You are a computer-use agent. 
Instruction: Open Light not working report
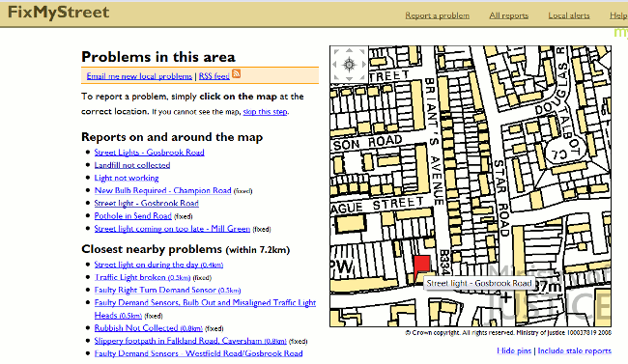click(x=127, y=178)
